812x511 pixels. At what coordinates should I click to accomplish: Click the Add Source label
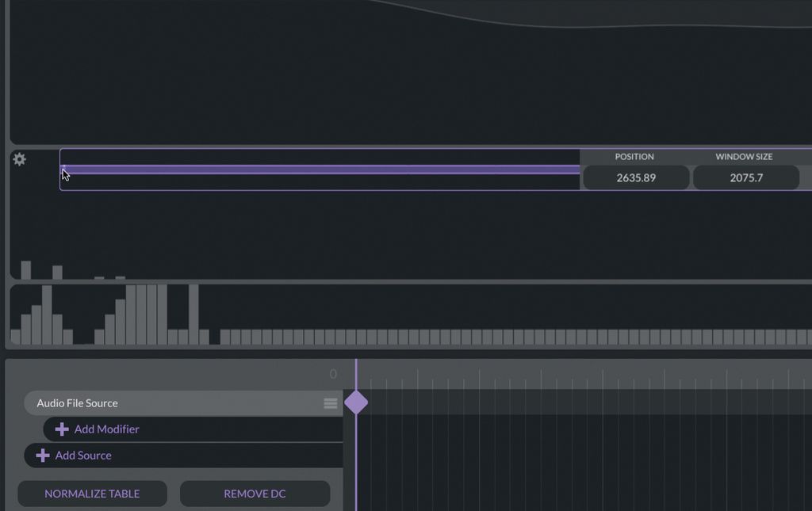pos(83,455)
